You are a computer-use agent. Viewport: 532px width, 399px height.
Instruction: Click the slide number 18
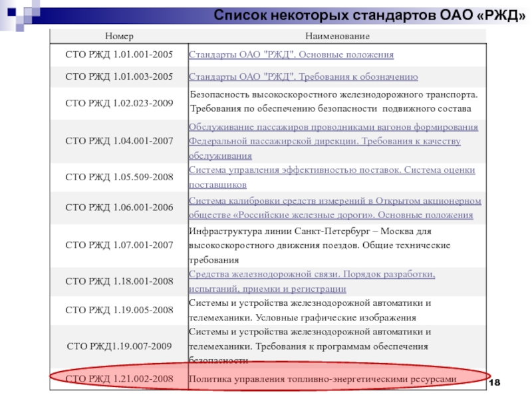click(495, 383)
